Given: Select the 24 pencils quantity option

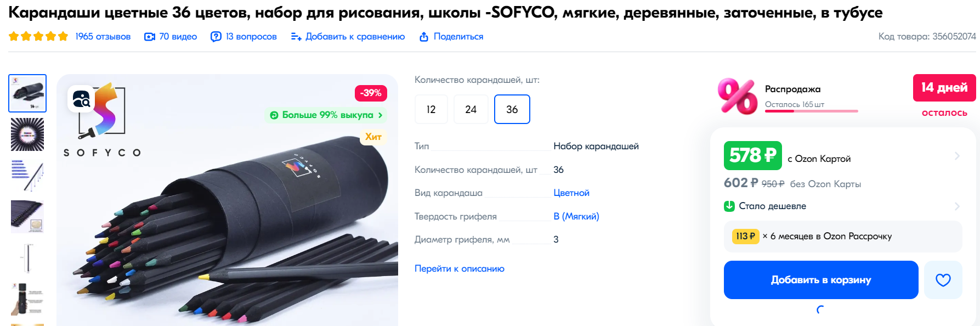Looking at the screenshot, I should pyautogui.click(x=471, y=109).
